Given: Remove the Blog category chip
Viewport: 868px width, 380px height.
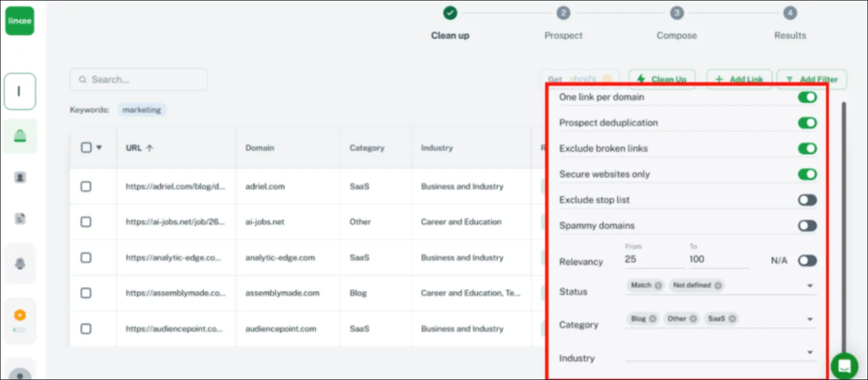Looking at the screenshot, I should point(653,319).
